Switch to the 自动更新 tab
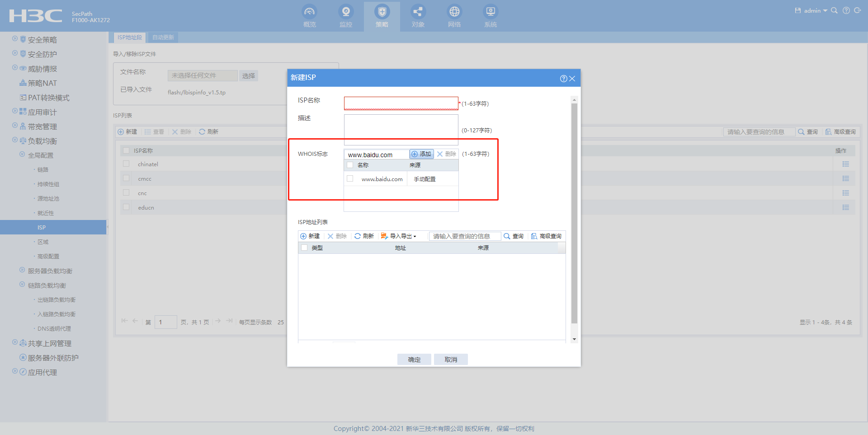868x435 pixels. [x=163, y=37]
